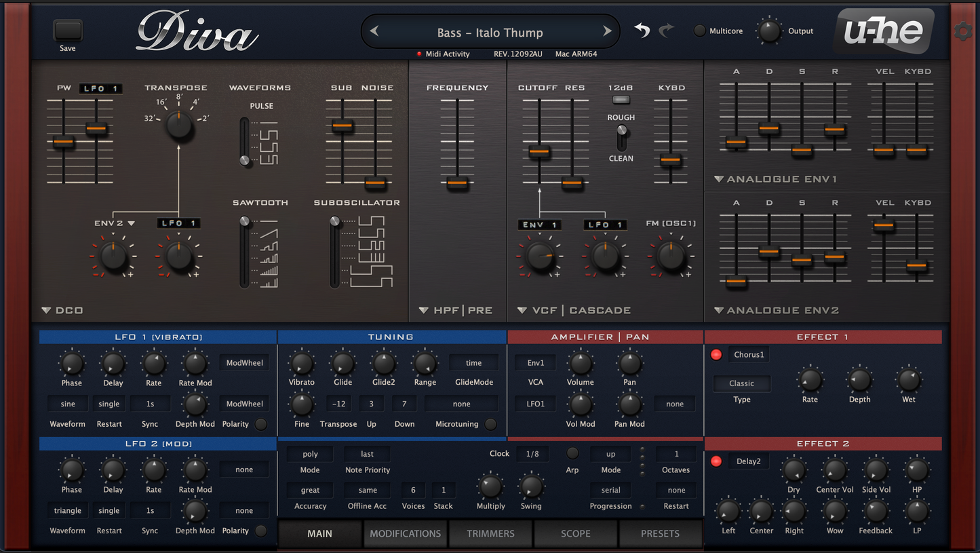
Task: Click the Delay Wow knob
Action: [x=835, y=512]
